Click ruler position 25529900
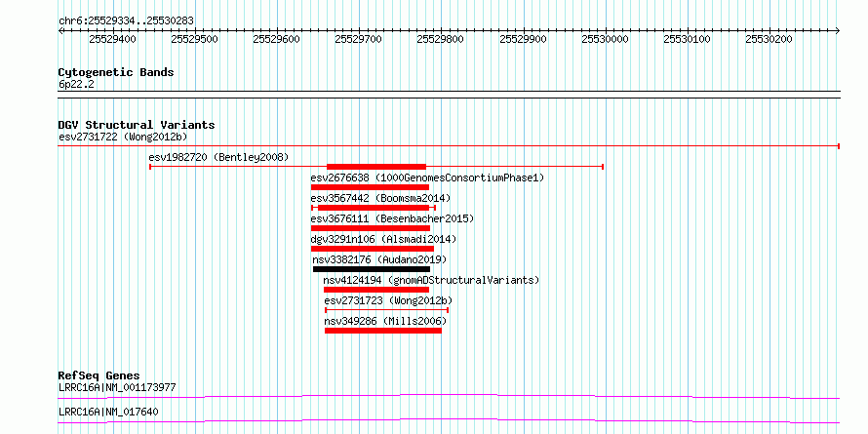 (523, 39)
